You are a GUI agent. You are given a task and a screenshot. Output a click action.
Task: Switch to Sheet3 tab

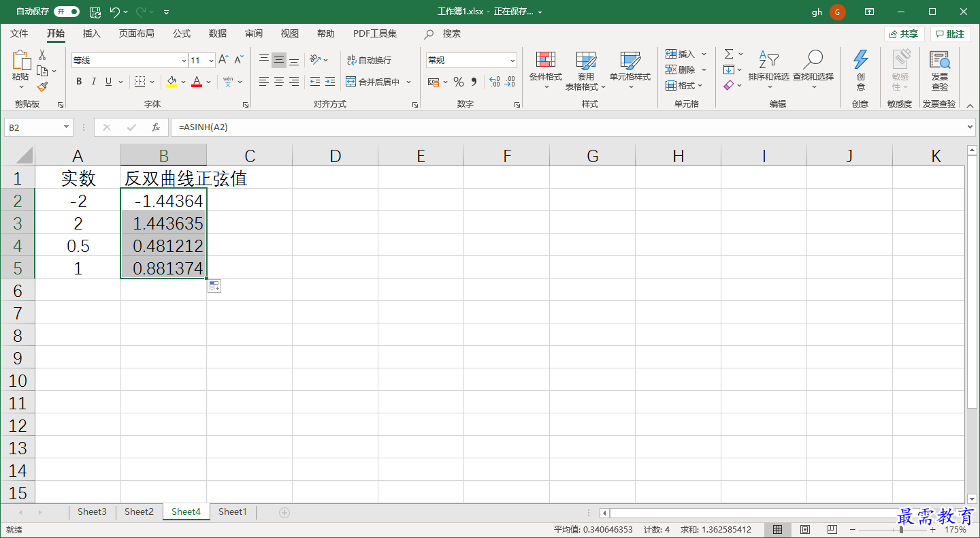point(92,512)
